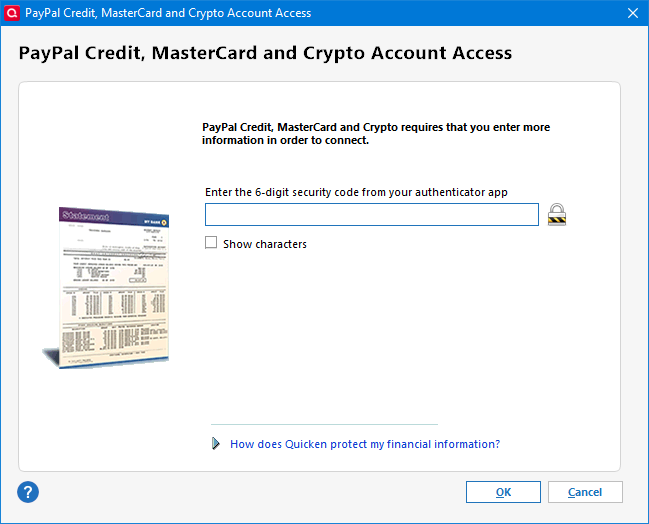Click the Quicken logo in title bar
Screen dimensions: 649x524
point(12,13)
